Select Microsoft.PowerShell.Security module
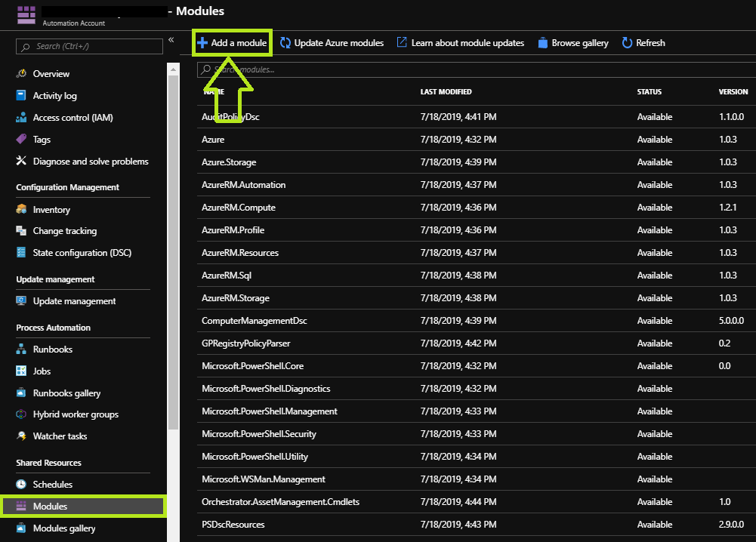756x542 pixels. pos(477,433)
